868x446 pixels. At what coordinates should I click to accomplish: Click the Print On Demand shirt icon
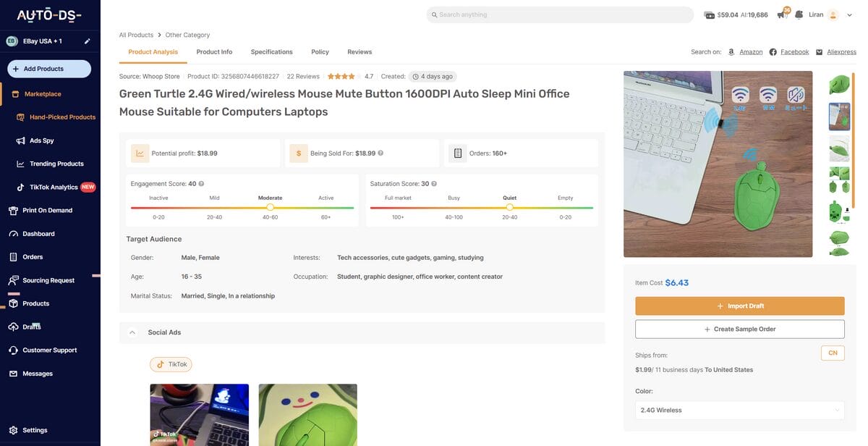[13, 211]
